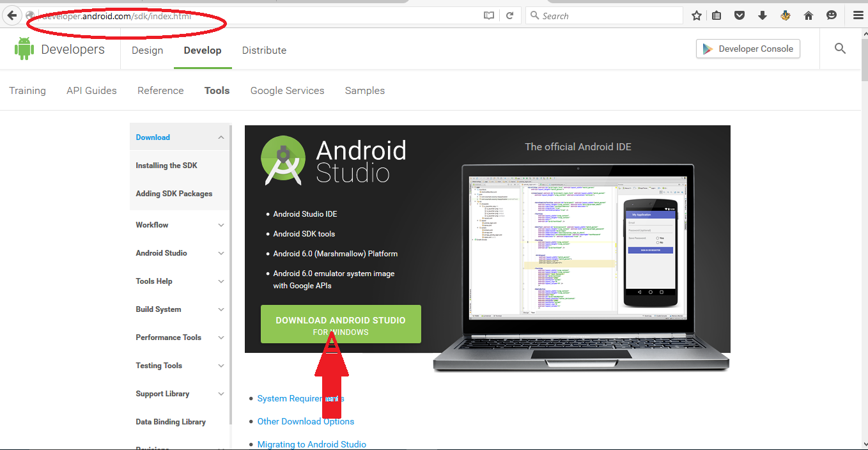
Task: Go to the Samples section
Action: (365, 91)
